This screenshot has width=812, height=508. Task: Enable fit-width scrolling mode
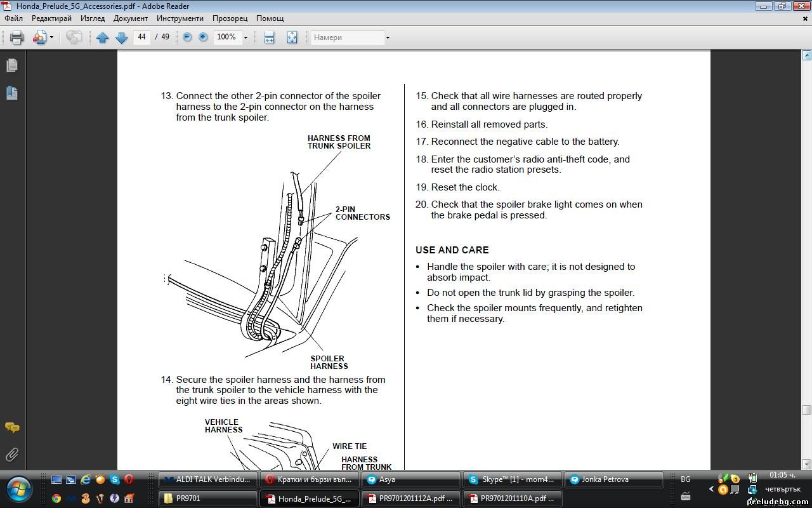point(269,37)
